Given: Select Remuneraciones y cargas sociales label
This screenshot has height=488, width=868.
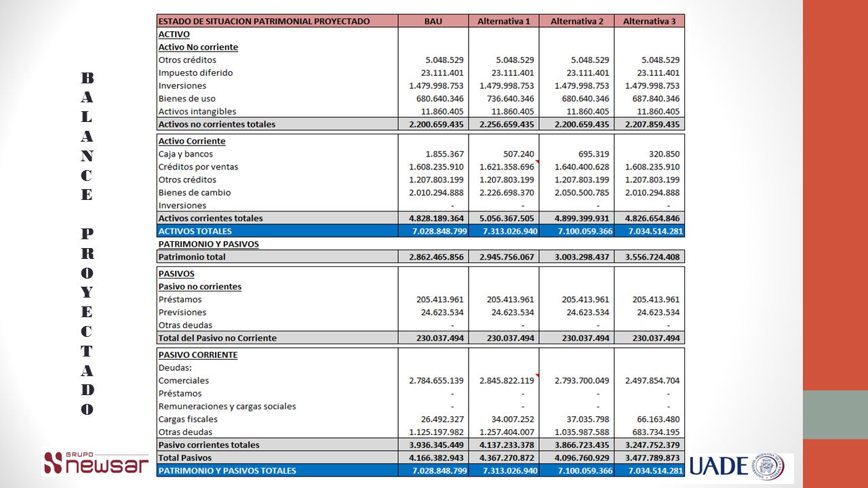Looking at the screenshot, I should [227, 407].
